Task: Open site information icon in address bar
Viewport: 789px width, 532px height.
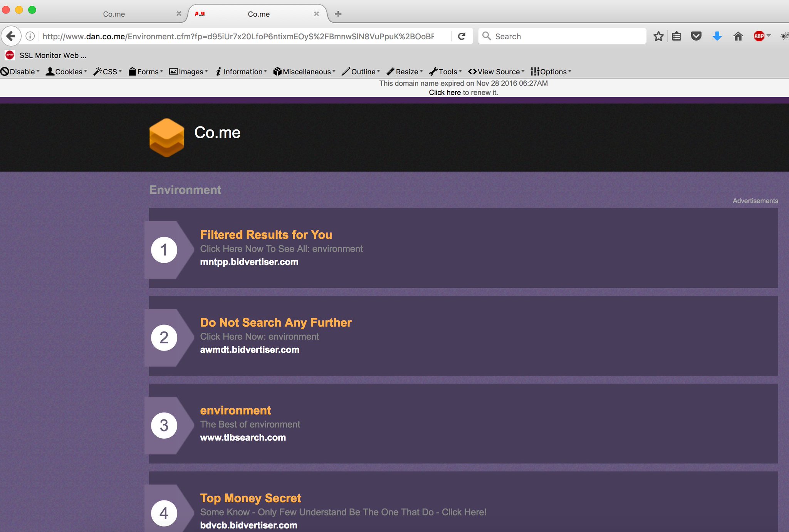Action: [x=30, y=36]
